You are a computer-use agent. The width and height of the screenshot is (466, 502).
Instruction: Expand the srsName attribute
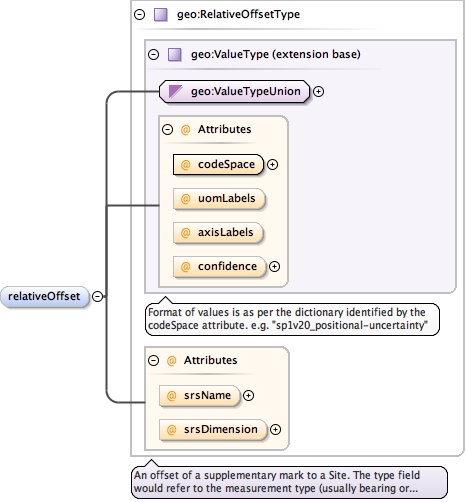click(248, 396)
